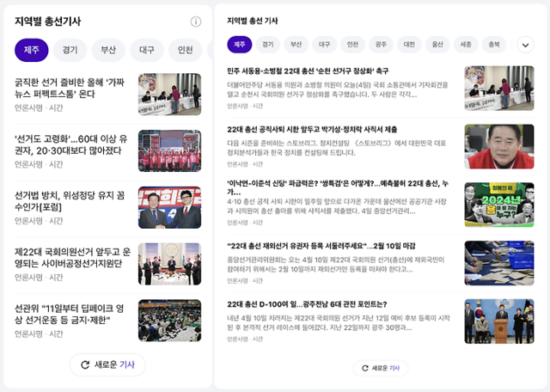Click the refresh icon in left panel's 새로운 기사
The image size is (550, 392).
point(85,364)
